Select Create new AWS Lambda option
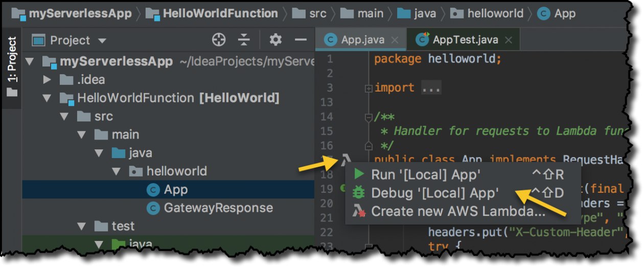Image resolution: width=644 pixels, height=267 pixels. click(x=457, y=211)
